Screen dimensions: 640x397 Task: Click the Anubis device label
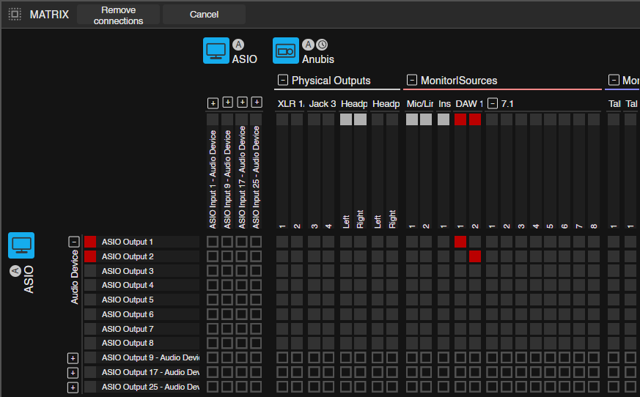318,59
